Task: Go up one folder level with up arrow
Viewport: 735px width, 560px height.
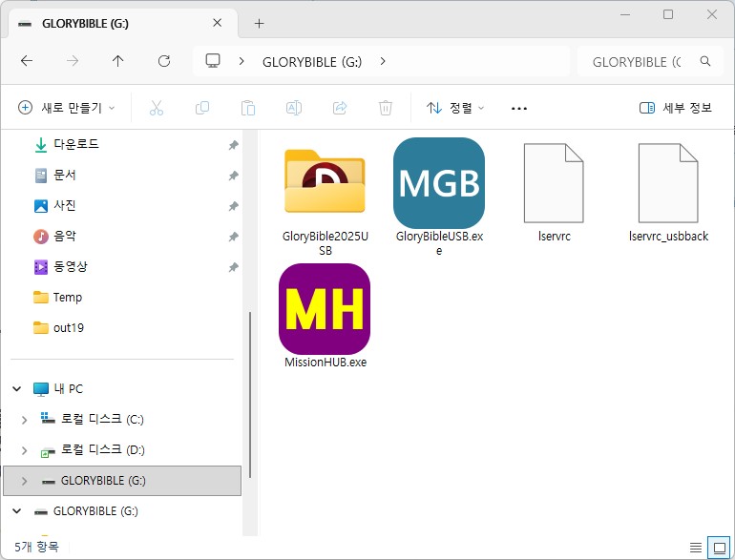Action: click(x=117, y=61)
